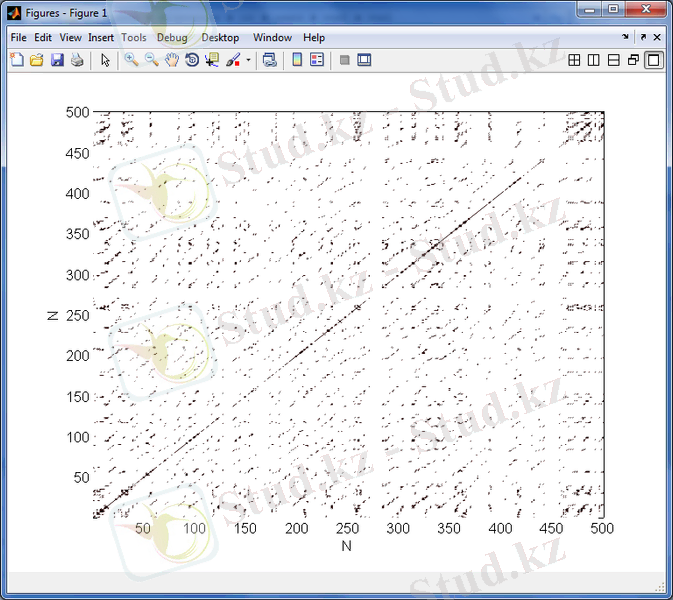Screen dimensions: 673x600
Task: Expand the brush color dropdown arrow
Action: pyautogui.click(x=248, y=60)
